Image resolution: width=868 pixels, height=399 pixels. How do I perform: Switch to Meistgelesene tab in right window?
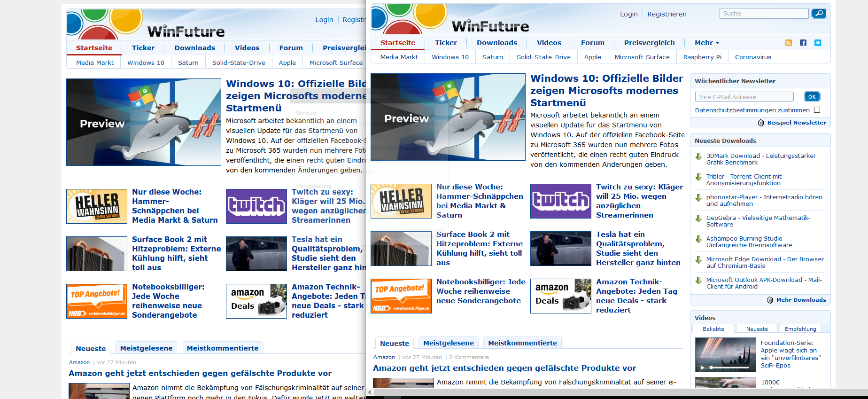pyautogui.click(x=449, y=343)
